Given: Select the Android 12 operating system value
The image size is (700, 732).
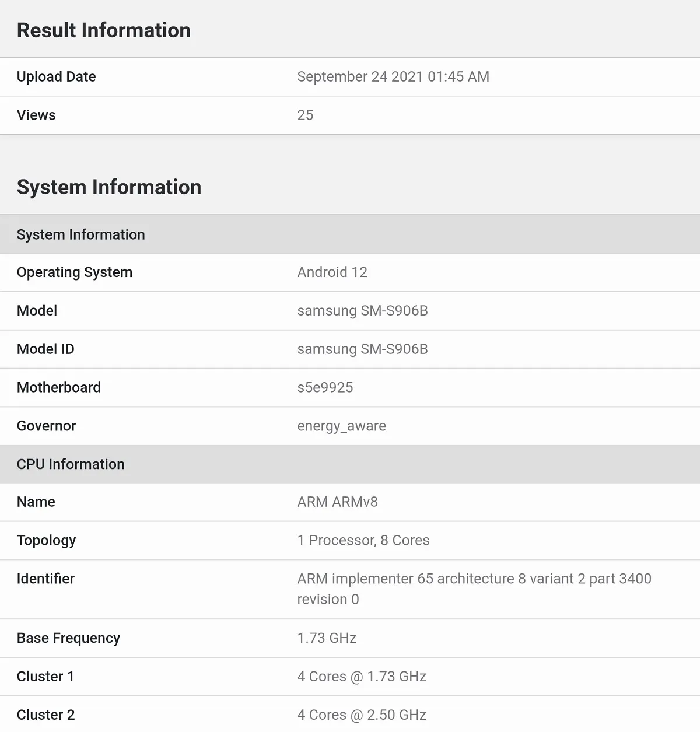Looking at the screenshot, I should tap(332, 272).
